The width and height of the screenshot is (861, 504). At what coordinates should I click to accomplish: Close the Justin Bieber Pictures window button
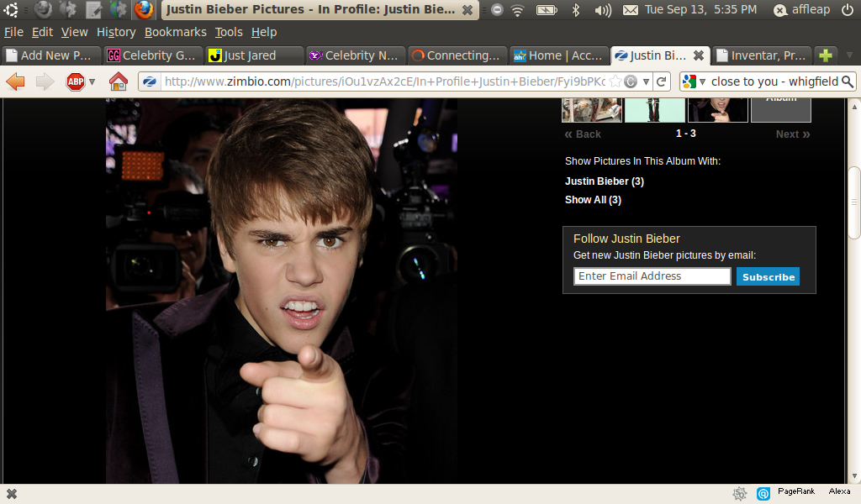click(467, 10)
